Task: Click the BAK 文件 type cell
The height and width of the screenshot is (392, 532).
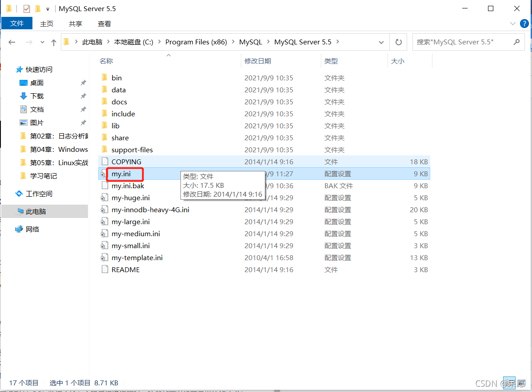Action: pyautogui.click(x=339, y=186)
